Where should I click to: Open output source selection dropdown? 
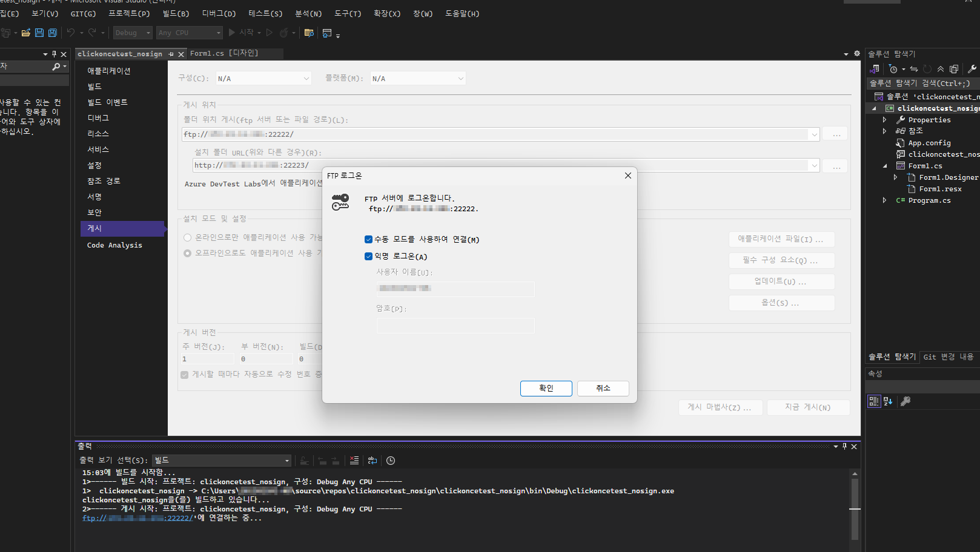(x=222, y=461)
